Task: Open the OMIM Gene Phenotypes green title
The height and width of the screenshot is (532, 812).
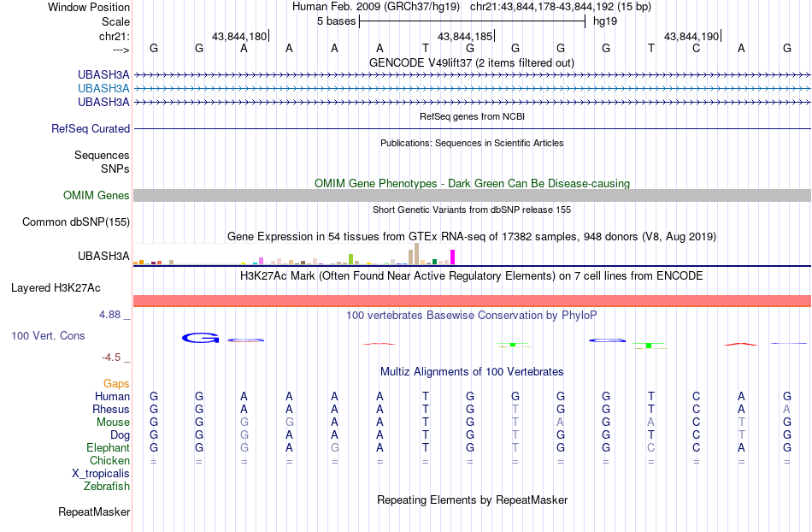Action: (x=473, y=183)
